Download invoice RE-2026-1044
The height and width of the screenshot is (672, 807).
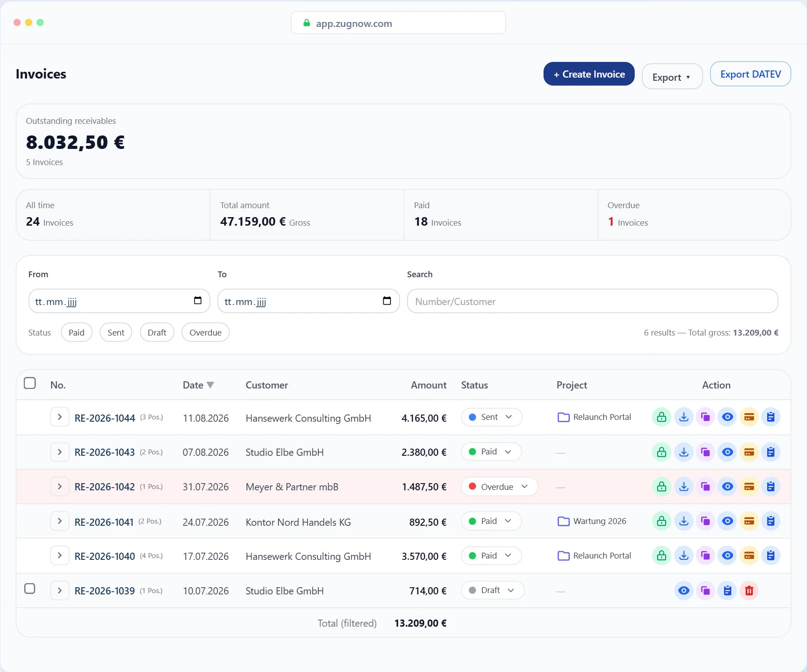(684, 417)
